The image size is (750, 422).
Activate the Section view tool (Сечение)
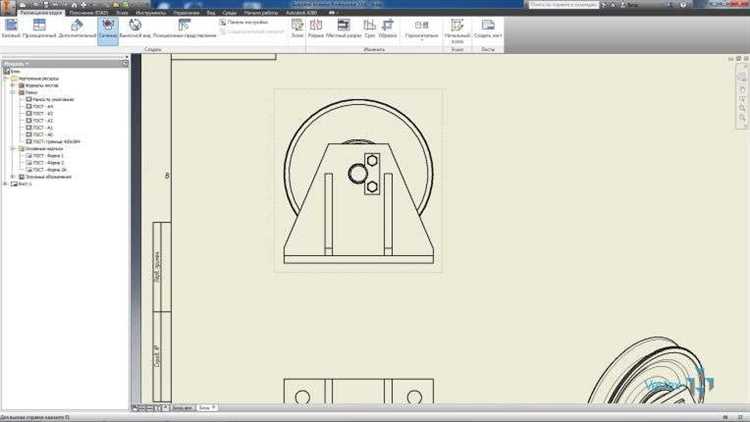click(108, 30)
